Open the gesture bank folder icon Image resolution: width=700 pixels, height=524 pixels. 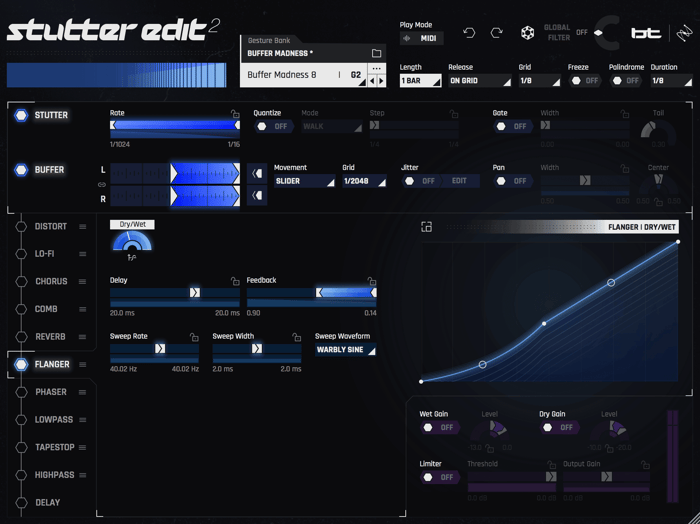tap(376, 53)
